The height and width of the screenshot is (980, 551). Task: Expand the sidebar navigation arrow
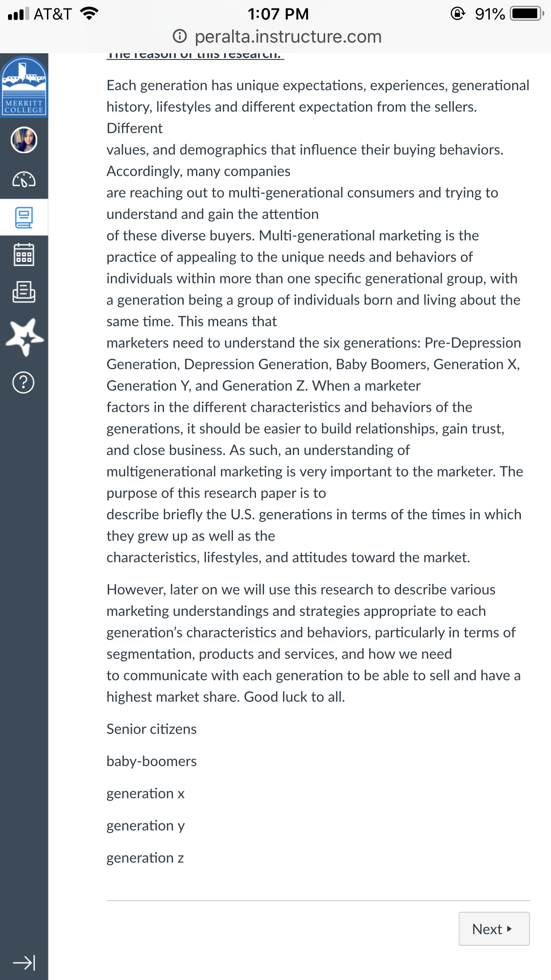pos(24,962)
